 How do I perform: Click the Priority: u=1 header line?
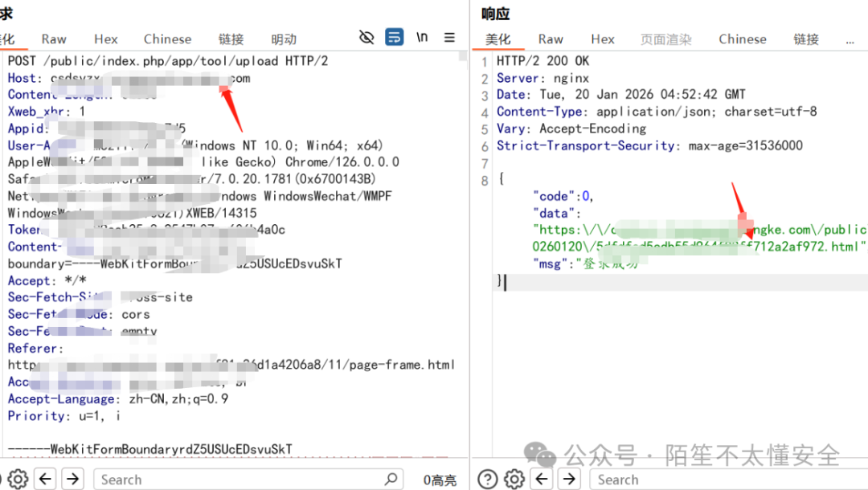coord(64,416)
